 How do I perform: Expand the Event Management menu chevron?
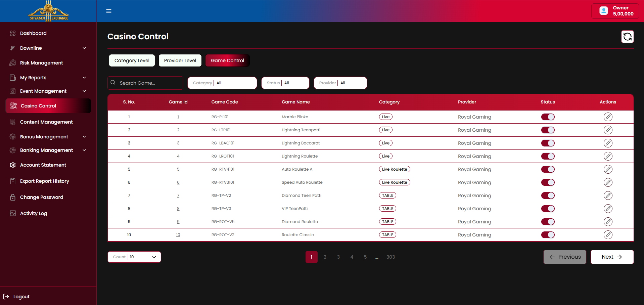click(84, 91)
